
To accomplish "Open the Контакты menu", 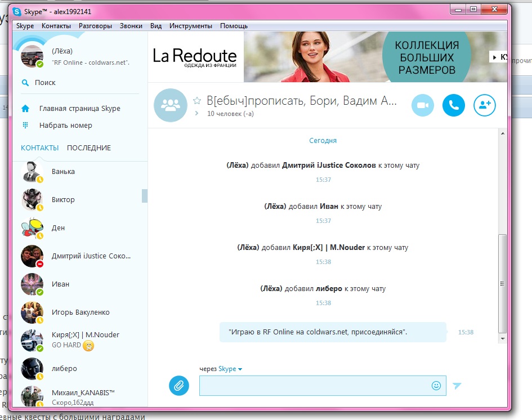I will click(56, 26).
